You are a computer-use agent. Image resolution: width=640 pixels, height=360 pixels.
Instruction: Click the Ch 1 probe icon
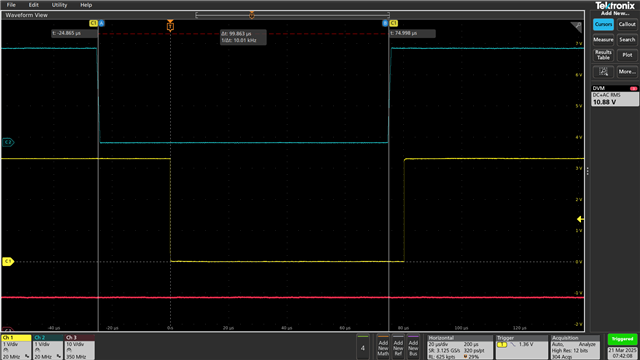(x=6, y=351)
